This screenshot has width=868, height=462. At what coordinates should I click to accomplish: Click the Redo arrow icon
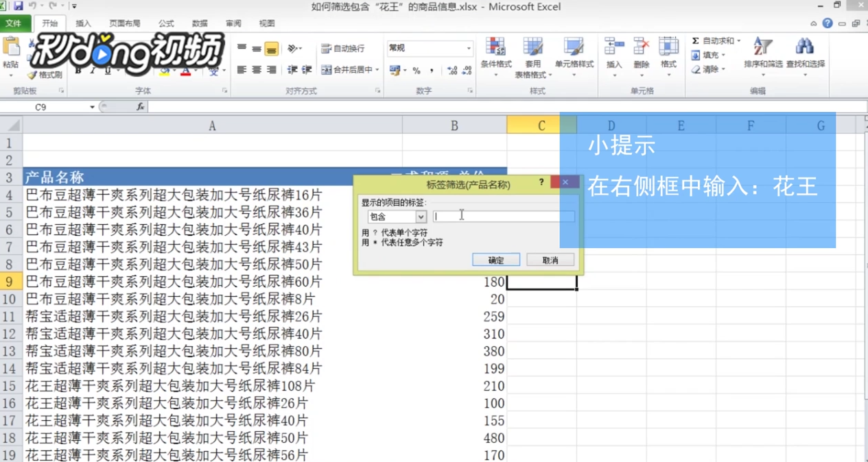pyautogui.click(x=52, y=6)
